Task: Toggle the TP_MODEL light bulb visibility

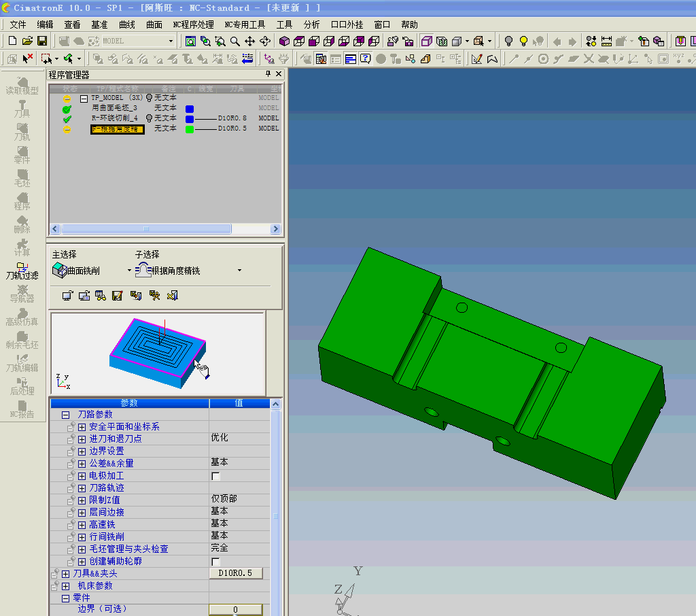Action: (x=149, y=98)
